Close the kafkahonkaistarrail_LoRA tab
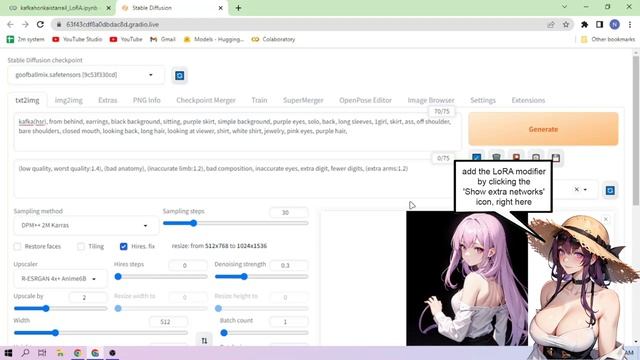The image size is (640, 360). [109, 8]
